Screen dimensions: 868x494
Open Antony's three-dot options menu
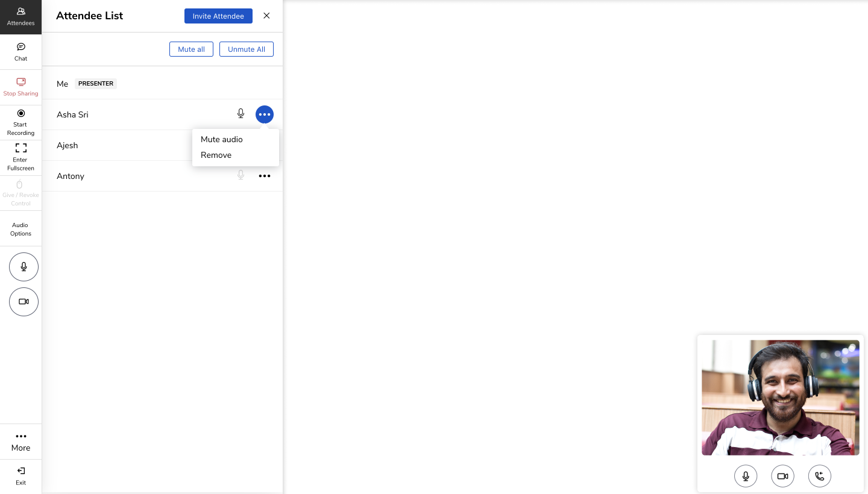tap(265, 176)
